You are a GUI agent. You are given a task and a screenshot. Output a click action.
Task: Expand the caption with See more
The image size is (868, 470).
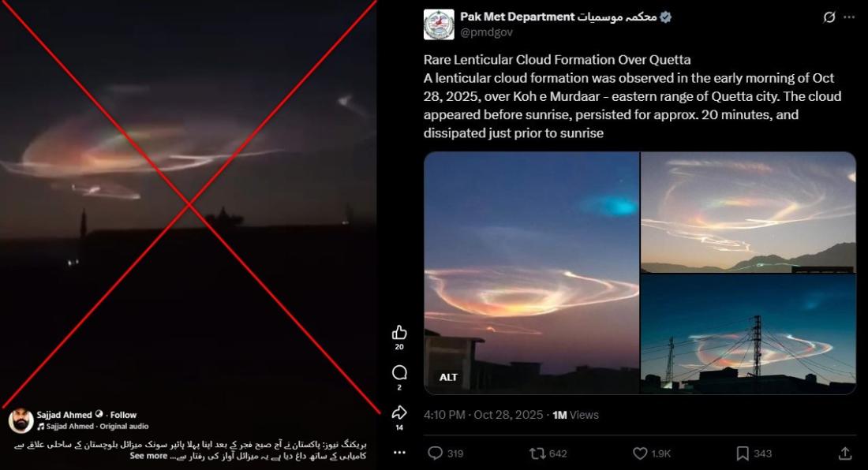148,456
